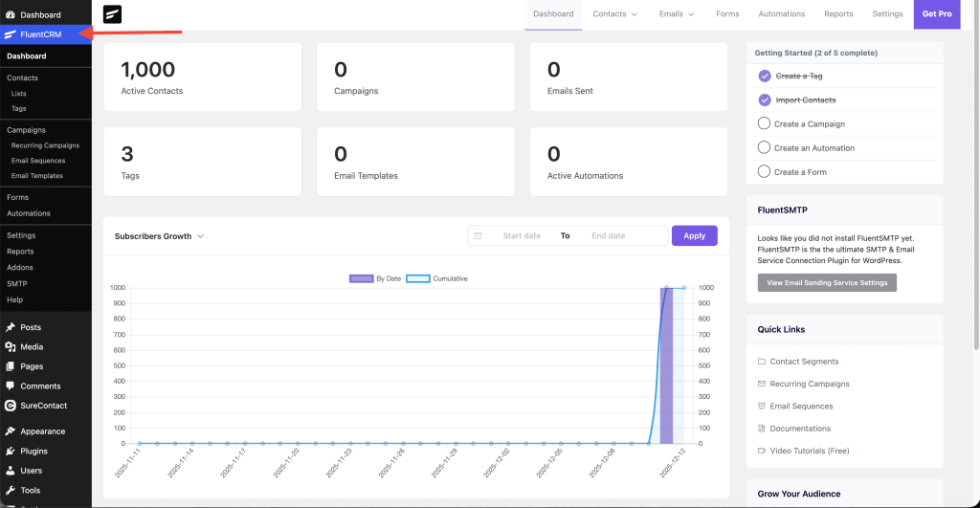Expand the Subscribers Growth dropdown
The height and width of the screenshot is (508, 980).
click(x=159, y=236)
